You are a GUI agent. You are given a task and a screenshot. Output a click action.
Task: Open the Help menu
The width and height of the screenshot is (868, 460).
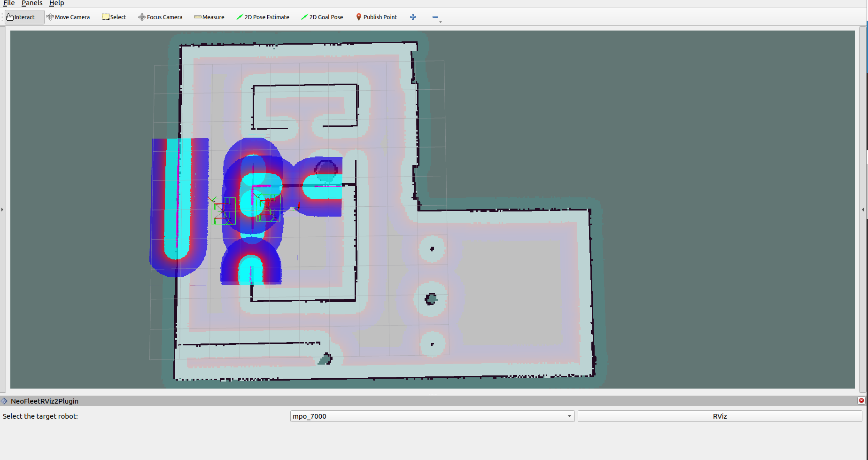coord(56,3)
